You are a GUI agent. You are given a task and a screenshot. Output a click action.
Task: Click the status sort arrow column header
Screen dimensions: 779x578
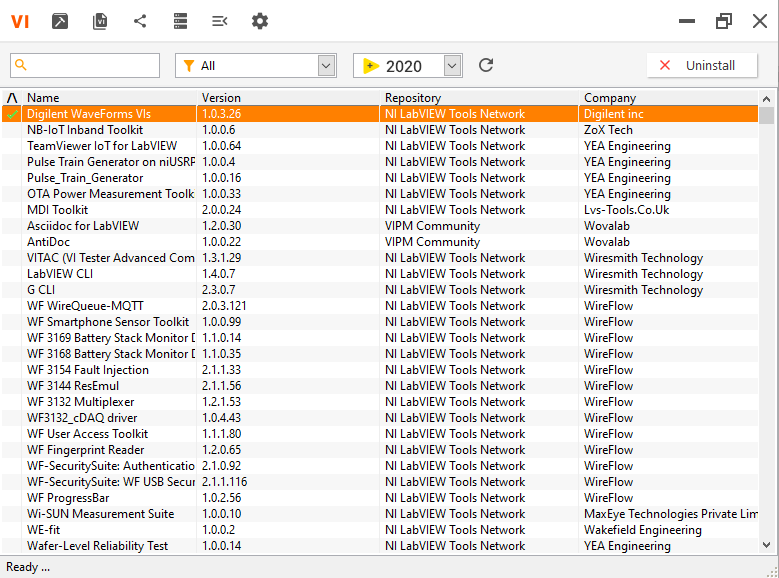click(12, 97)
